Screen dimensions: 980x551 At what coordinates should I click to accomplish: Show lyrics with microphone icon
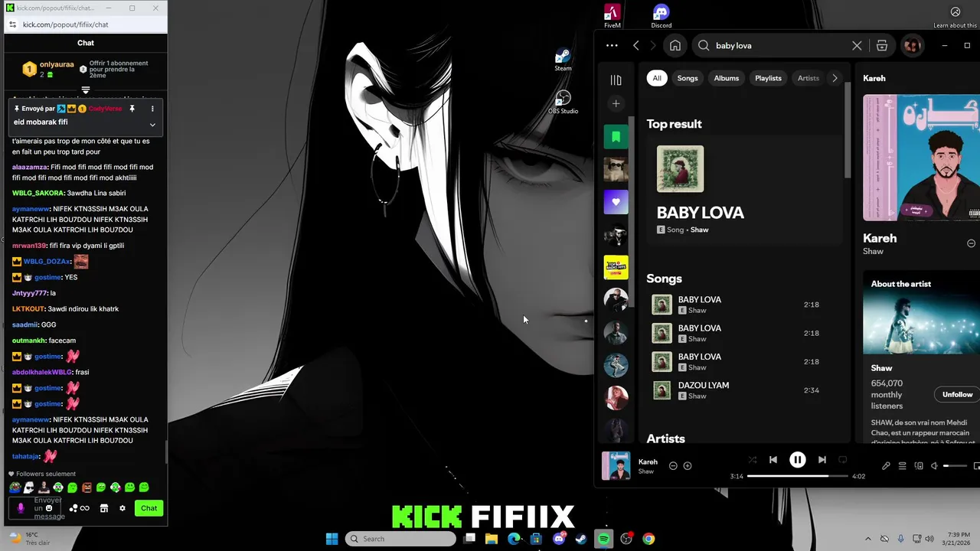click(x=886, y=466)
